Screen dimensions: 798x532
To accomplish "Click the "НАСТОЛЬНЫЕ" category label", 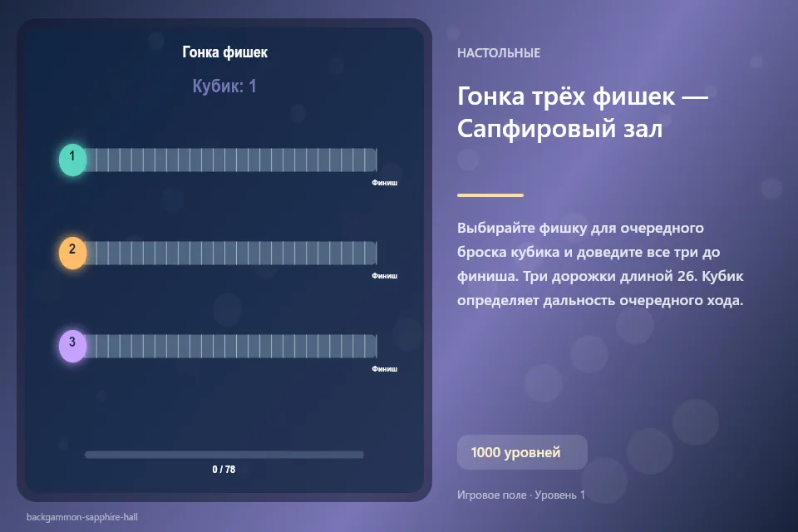I will click(499, 53).
